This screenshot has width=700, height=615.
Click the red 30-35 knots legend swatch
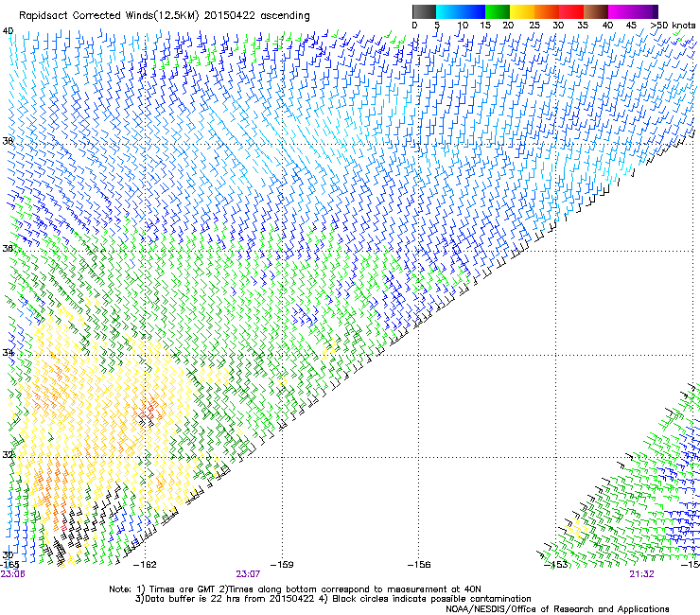pyautogui.click(x=571, y=11)
